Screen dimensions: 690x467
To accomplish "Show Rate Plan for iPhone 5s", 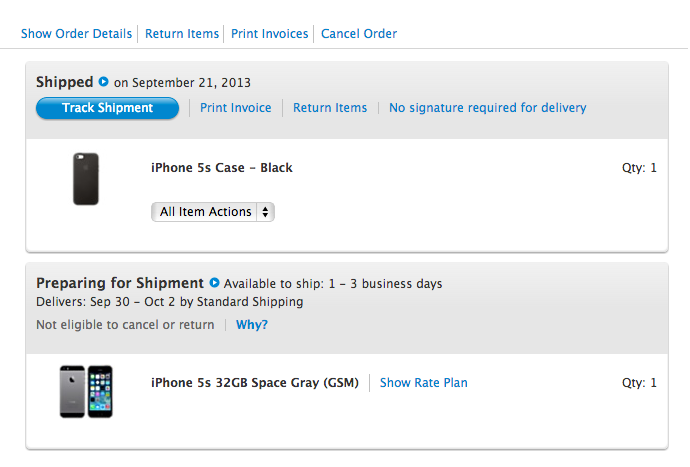I will 423,383.
